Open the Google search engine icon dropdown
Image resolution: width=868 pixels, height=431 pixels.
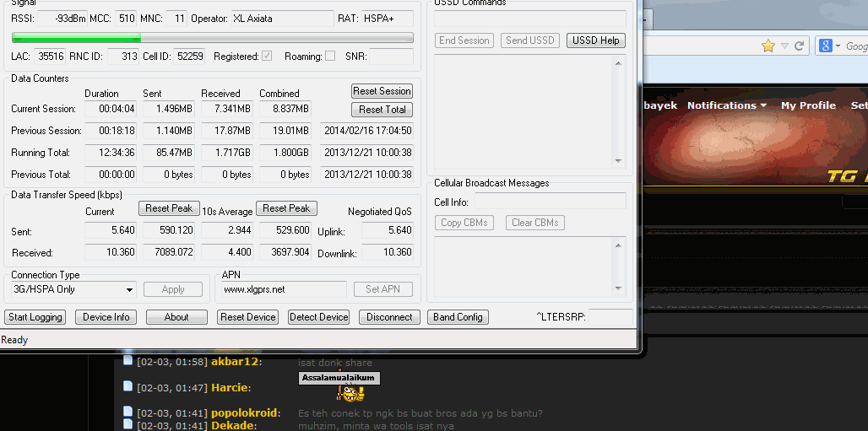click(x=829, y=46)
